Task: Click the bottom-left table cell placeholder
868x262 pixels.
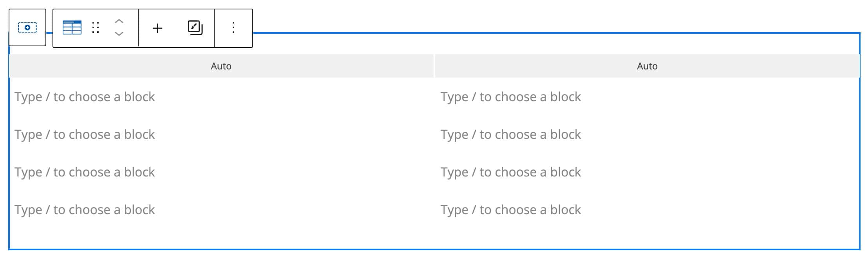Action: click(85, 209)
